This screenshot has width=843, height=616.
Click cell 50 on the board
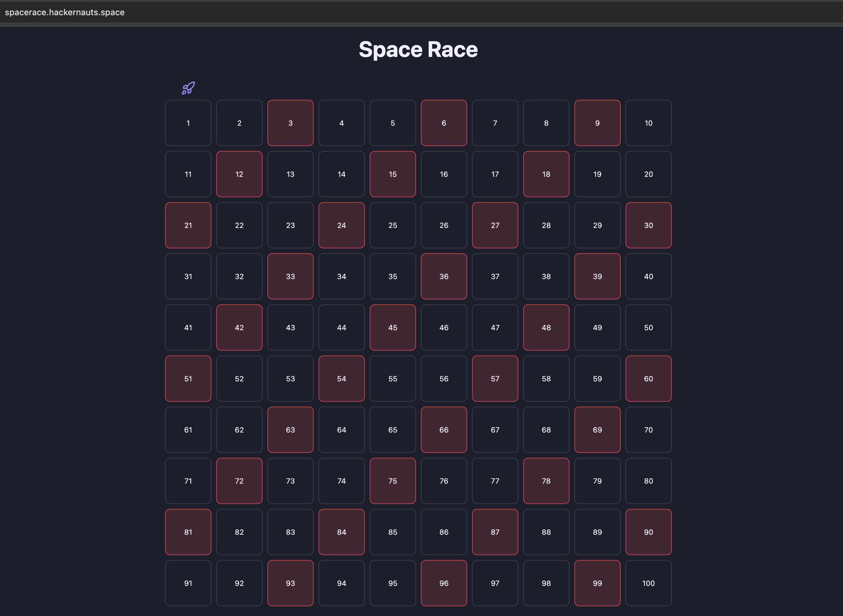[649, 327]
